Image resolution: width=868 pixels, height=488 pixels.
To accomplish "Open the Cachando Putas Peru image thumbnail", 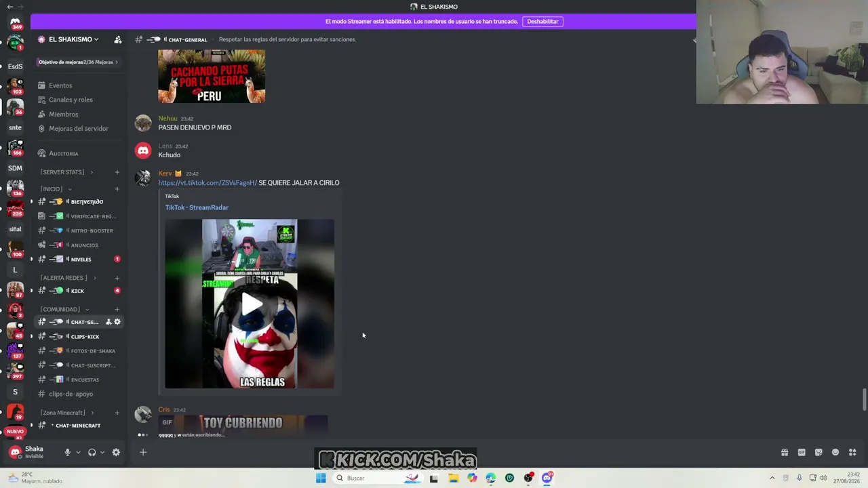I will pos(212,76).
